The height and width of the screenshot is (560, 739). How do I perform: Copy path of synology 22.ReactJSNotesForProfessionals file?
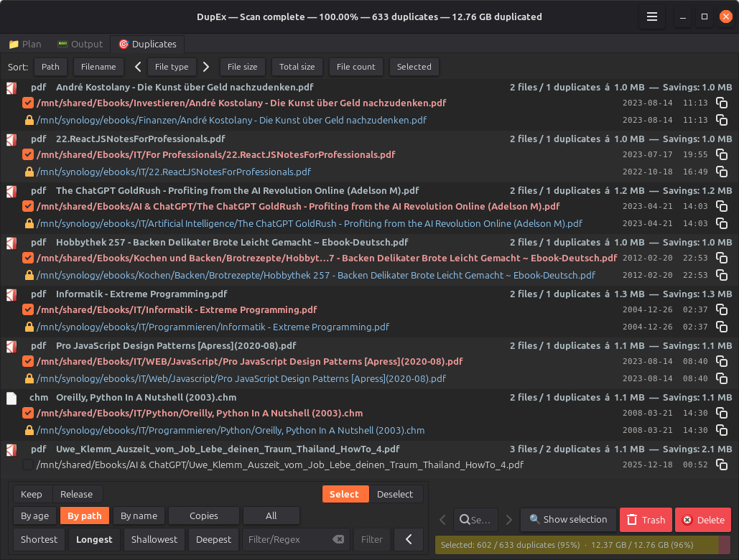click(722, 172)
